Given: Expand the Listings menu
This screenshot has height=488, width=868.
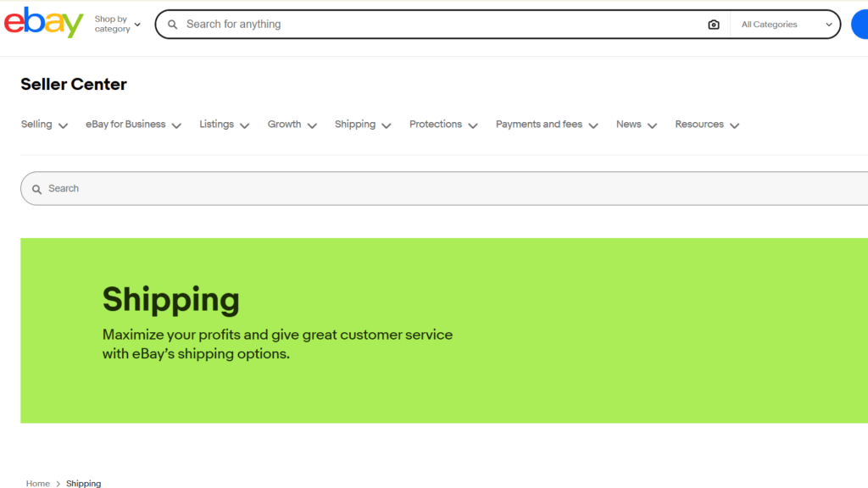Looking at the screenshot, I should pyautogui.click(x=224, y=125).
